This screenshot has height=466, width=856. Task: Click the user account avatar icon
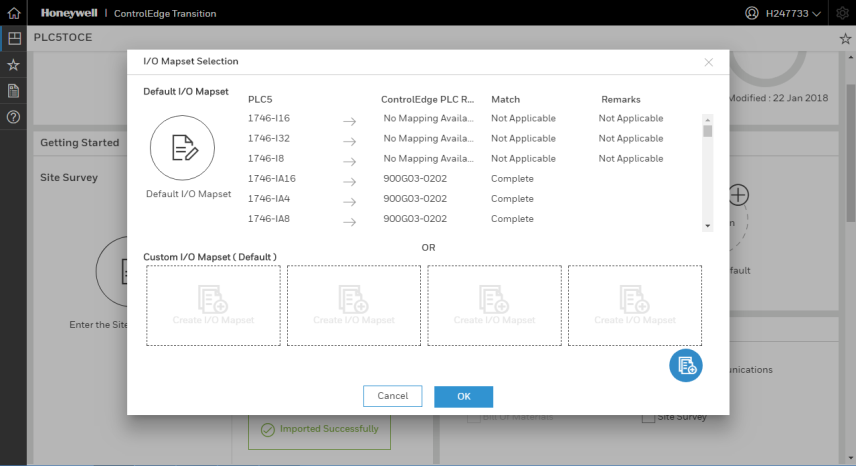tap(752, 13)
